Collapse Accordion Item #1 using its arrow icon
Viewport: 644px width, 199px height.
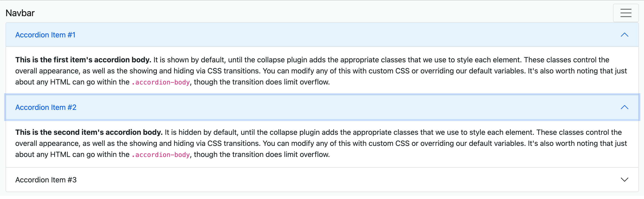tap(625, 34)
